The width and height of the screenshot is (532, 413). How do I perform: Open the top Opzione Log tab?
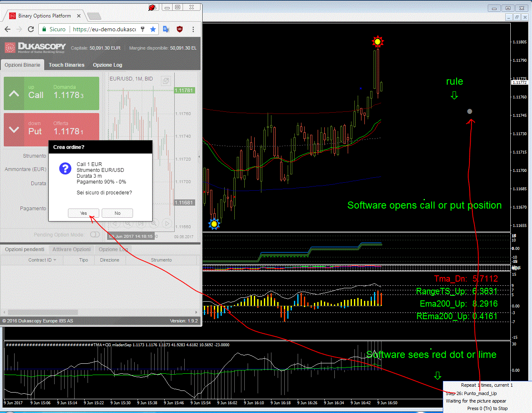107,65
